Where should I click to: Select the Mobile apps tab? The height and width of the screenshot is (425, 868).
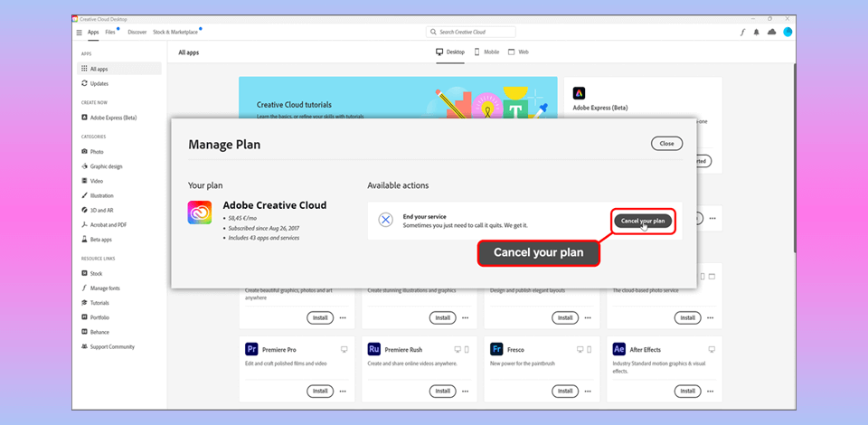tap(486, 52)
